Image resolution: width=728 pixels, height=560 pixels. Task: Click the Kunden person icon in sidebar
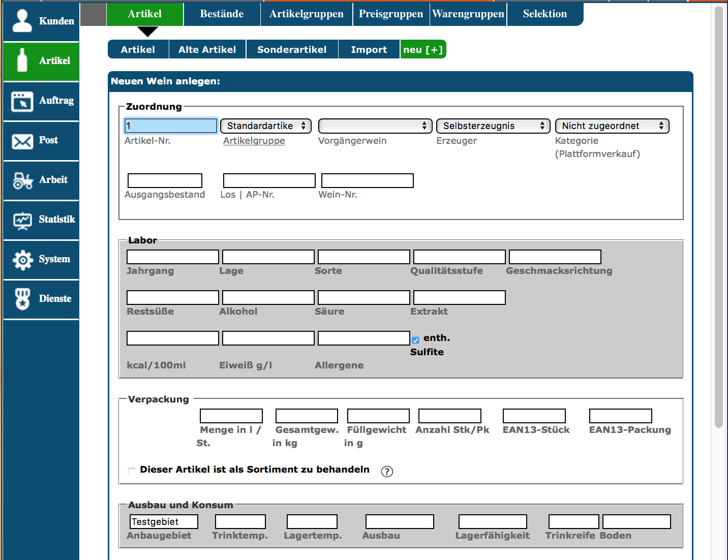coord(22,21)
